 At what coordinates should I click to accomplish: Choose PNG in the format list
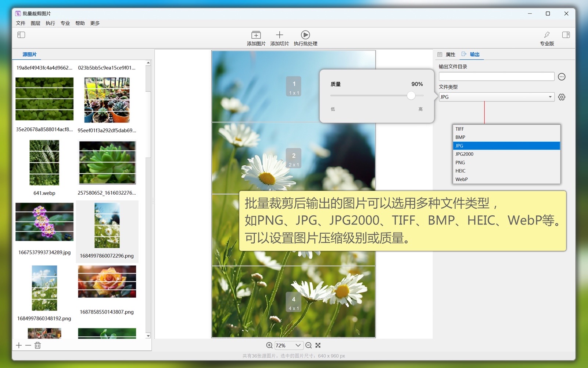click(460, 162)
